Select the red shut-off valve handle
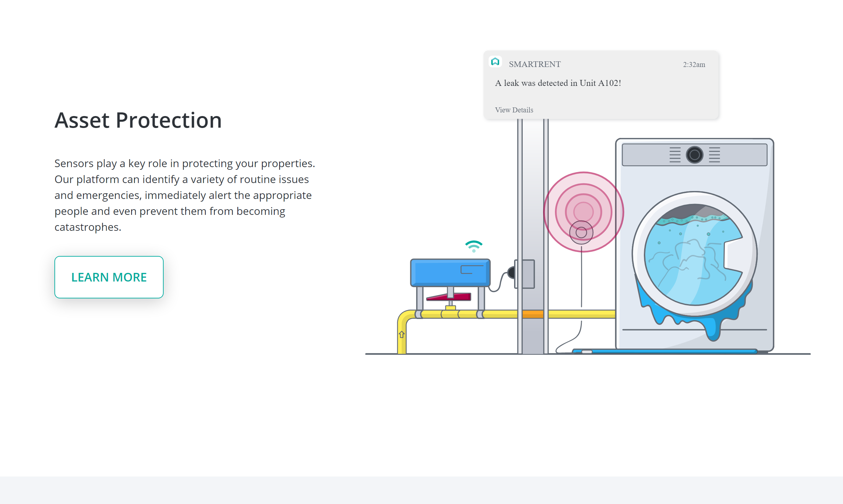Screen dimensions: 843x504 click(448, 297)
